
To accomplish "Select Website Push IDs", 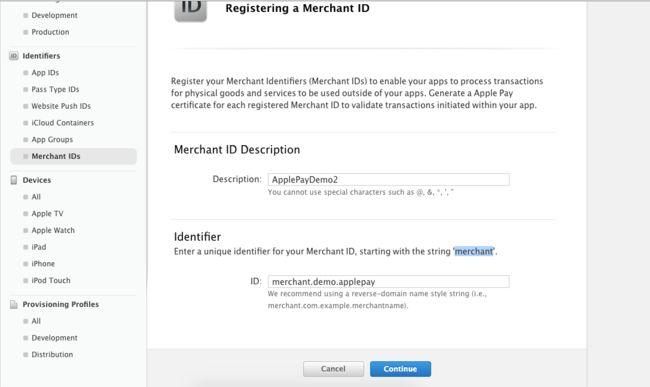I will point(61,106).
